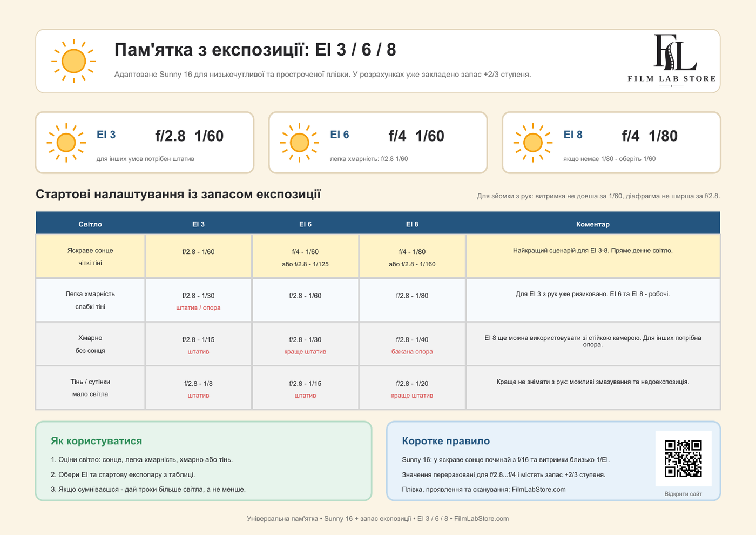The image size is (756, 535).
Task: Click step "3. Якщо сумніваєшся" instruction
Action: [148, 490]
